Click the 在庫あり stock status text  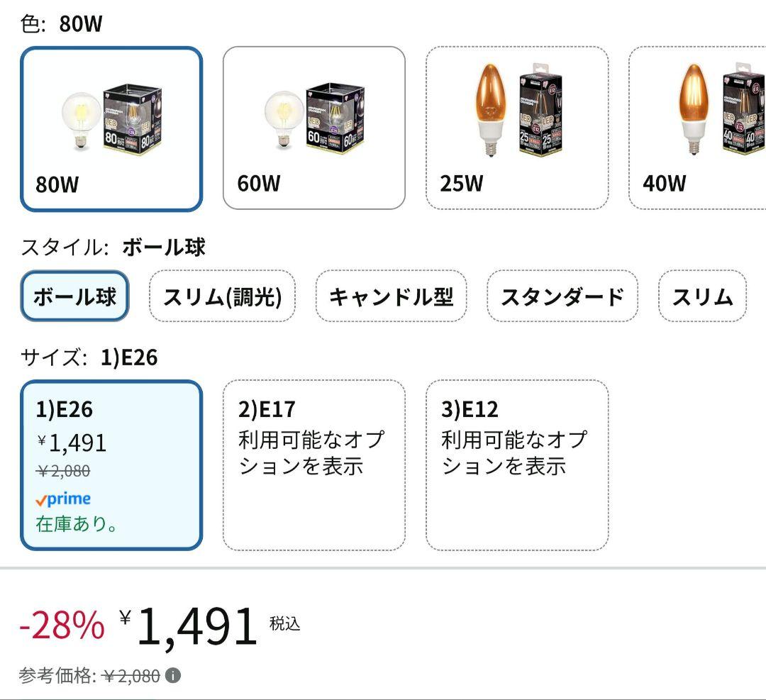click(77, 525)
